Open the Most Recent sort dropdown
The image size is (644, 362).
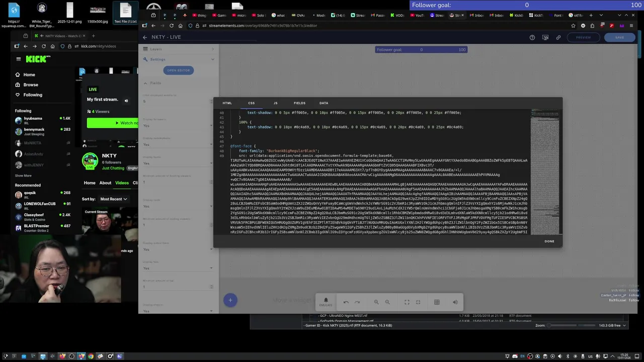[x=113, y=199]
